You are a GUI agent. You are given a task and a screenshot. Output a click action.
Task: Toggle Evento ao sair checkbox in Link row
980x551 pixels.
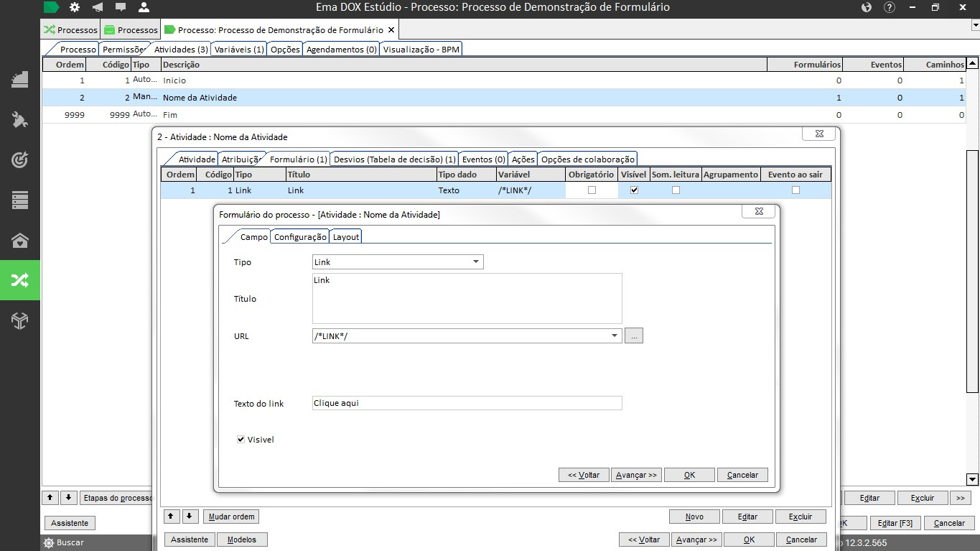pyautogui.click(x=795, y=190)
